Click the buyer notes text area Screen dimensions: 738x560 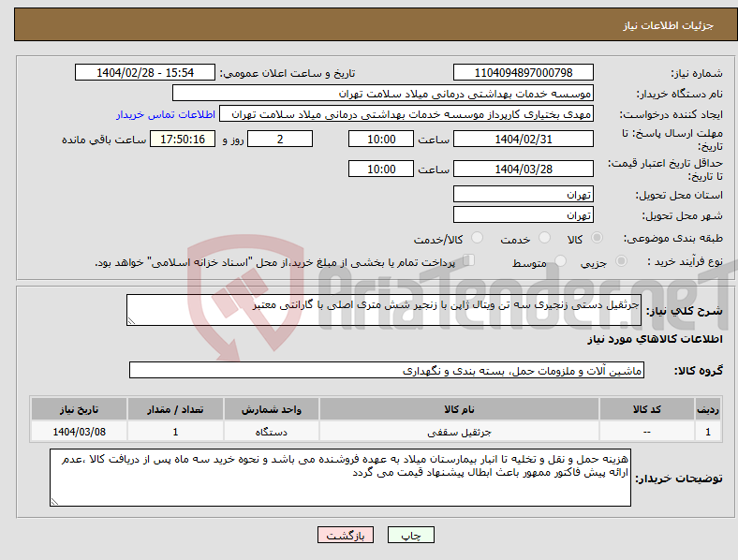(340, 478)
